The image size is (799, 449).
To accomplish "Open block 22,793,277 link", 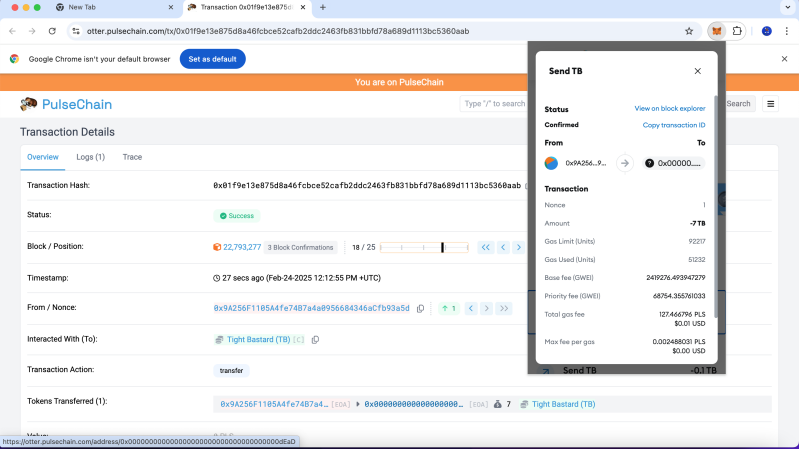I will pyautogui.click(x=242, y=247).
